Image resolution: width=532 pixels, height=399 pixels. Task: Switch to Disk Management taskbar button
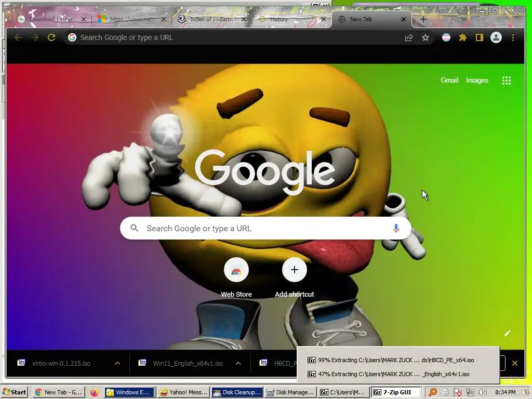tap(290, 392)
